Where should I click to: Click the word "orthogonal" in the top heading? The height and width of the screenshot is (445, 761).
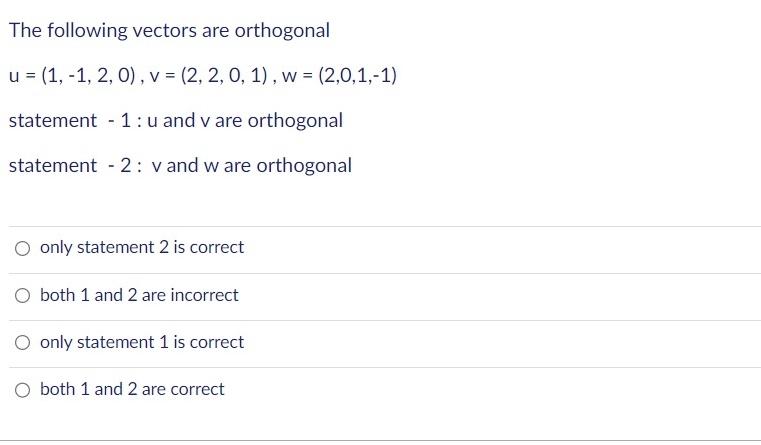pyautogui.click(x=282, y=30)
